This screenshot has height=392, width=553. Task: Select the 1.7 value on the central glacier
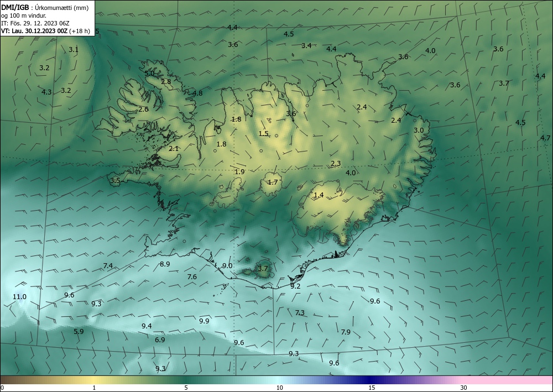pos(273,182)
